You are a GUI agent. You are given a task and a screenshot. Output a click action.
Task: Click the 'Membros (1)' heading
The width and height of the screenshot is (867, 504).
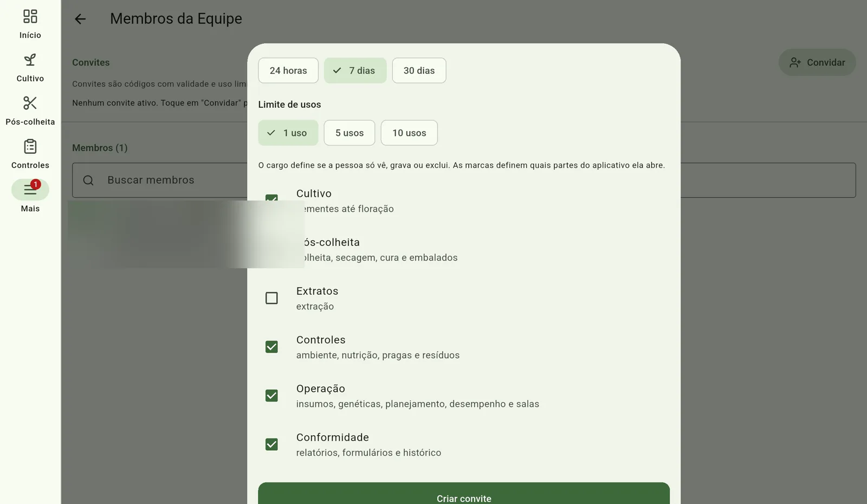pyautogui.click(x=100, y=148)
